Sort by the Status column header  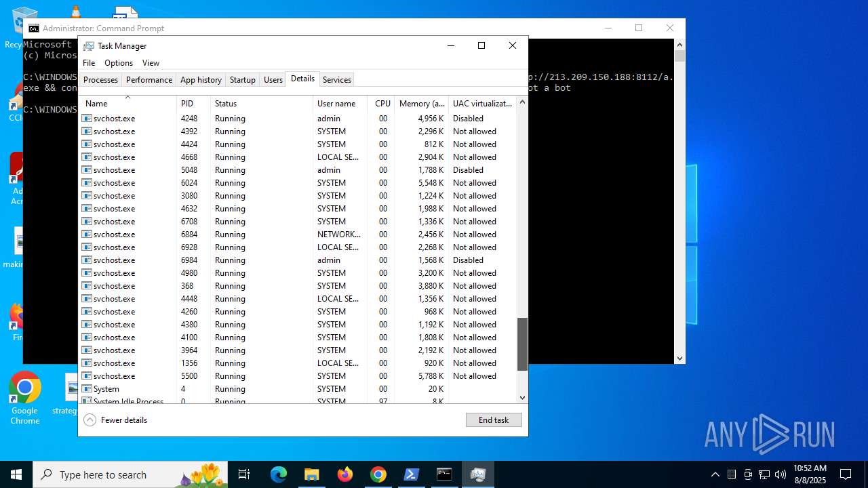[262, 103]
